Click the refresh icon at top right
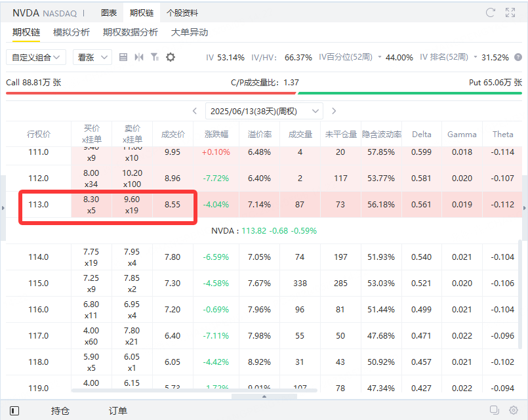This screenshot has height=420, width=528. pyautogui.click(x=491, y=13)
